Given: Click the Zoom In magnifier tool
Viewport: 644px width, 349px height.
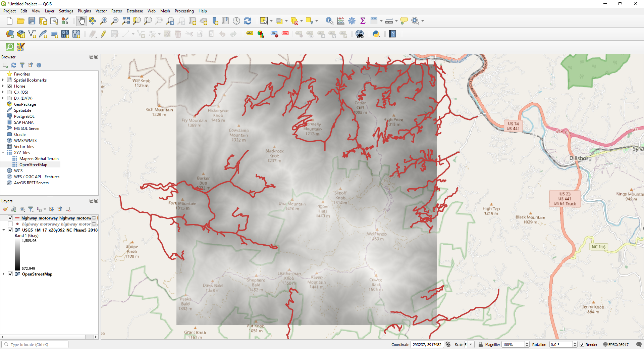Looking at the screenshot, I should (104, 21).
